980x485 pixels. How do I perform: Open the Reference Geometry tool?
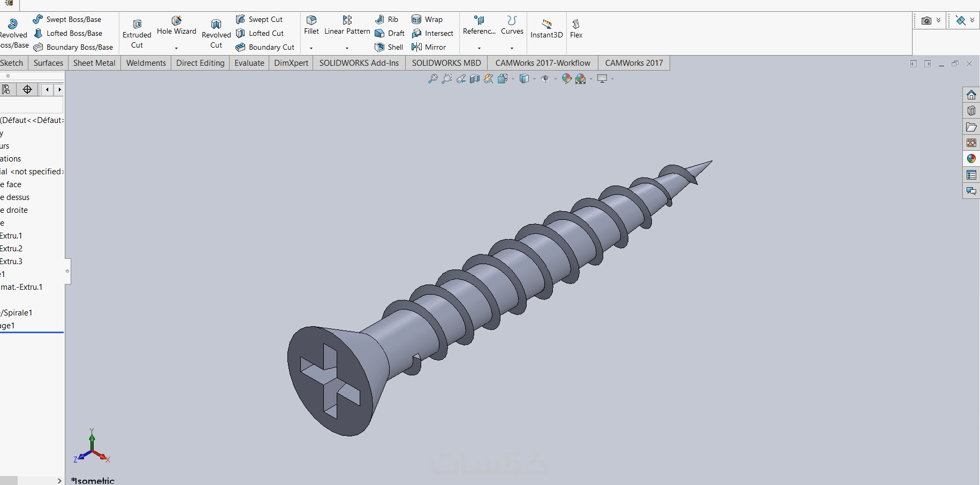(479, 25)
